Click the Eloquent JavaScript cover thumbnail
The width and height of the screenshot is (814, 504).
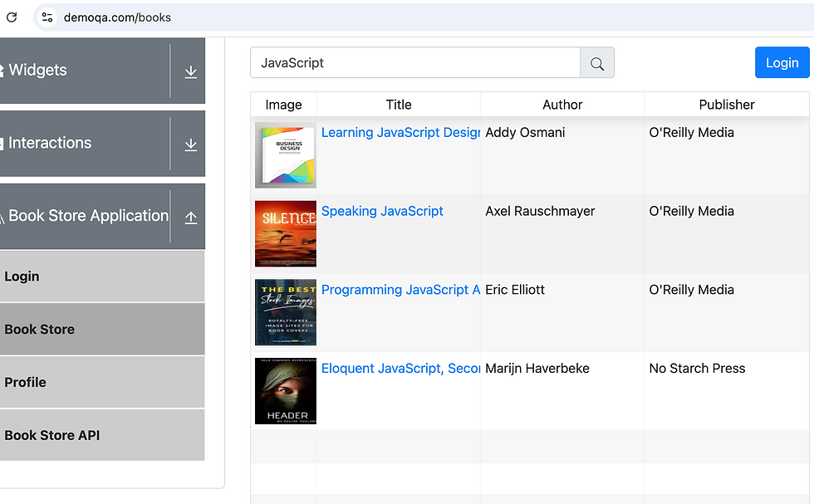286,391
